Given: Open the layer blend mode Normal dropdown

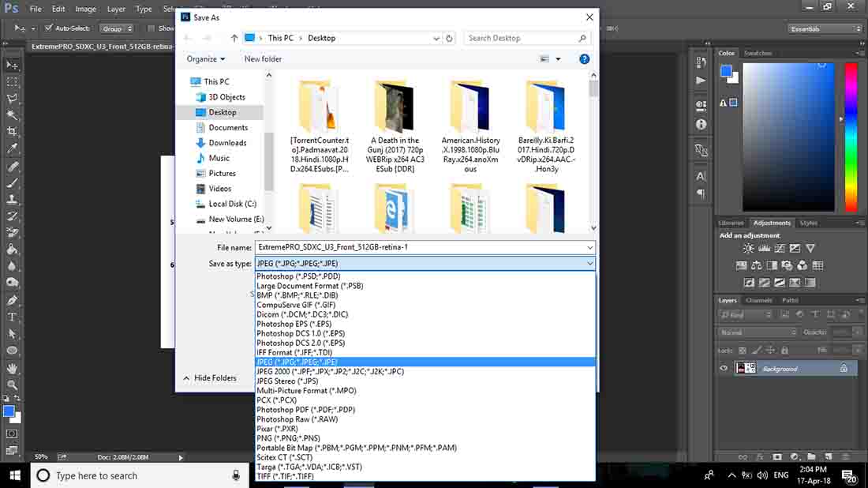Looking at the screenshot, I should click(758, 332).
